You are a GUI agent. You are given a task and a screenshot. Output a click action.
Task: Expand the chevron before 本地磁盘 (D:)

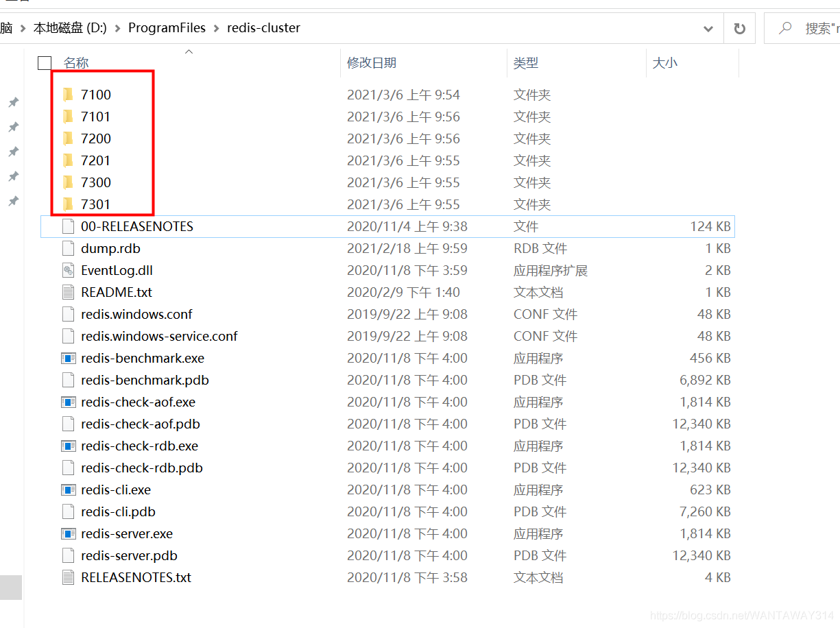pos(22,28)
